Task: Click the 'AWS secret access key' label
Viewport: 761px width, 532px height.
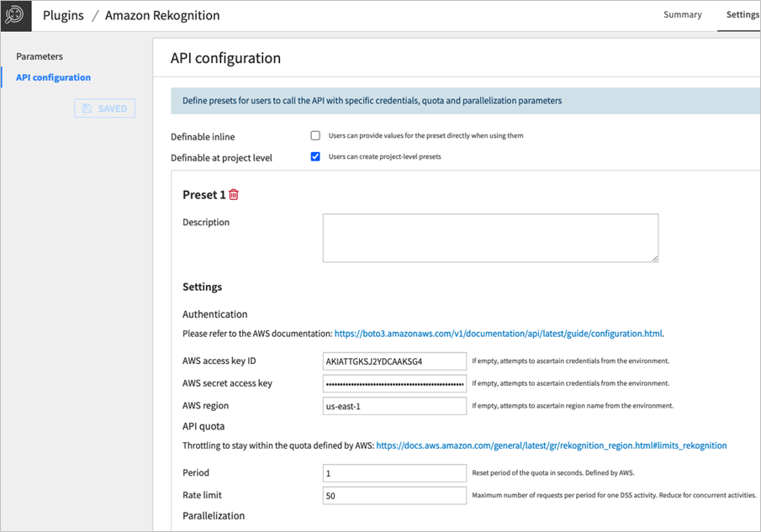Action: pos(227,383)
